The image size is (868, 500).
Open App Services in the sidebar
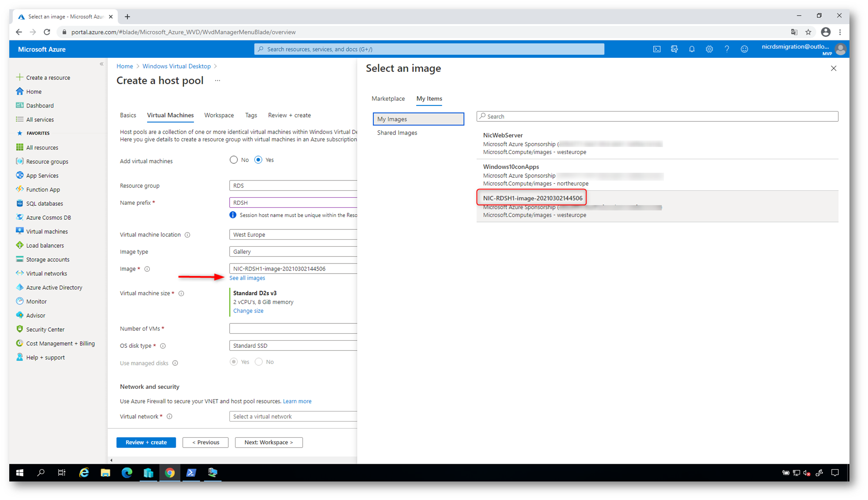click(x=42, y=176)
